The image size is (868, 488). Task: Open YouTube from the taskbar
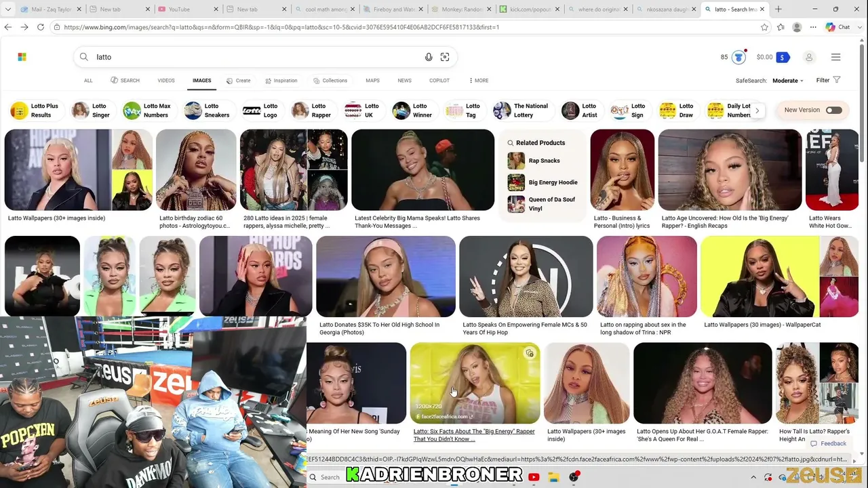[534, 477]
